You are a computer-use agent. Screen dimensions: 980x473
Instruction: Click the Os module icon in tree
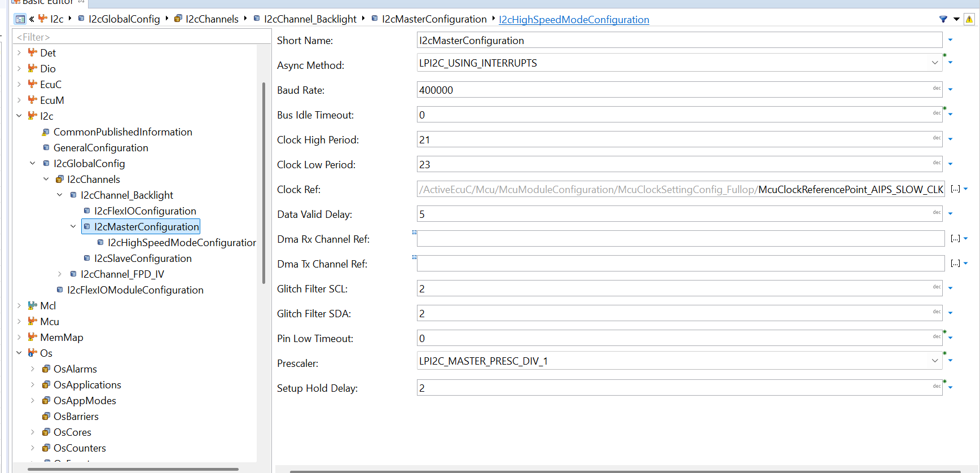[33, 353]
